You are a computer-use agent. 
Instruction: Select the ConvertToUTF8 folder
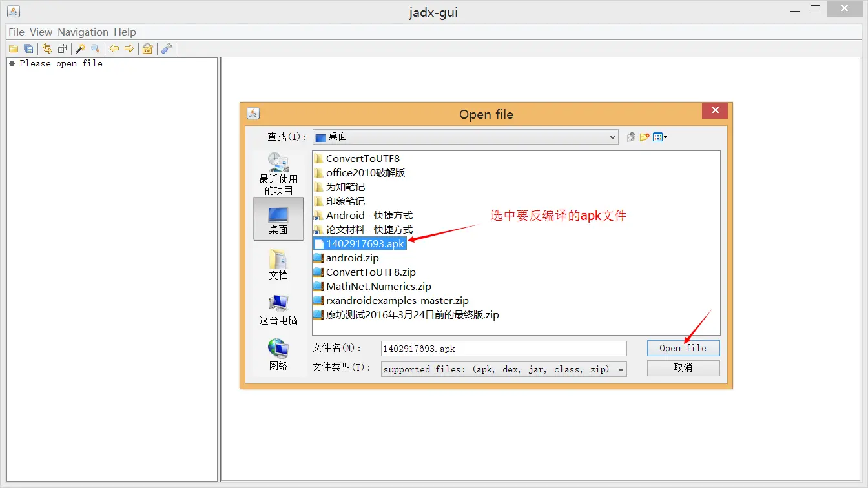pyautogui.click(x=356, y=158)
